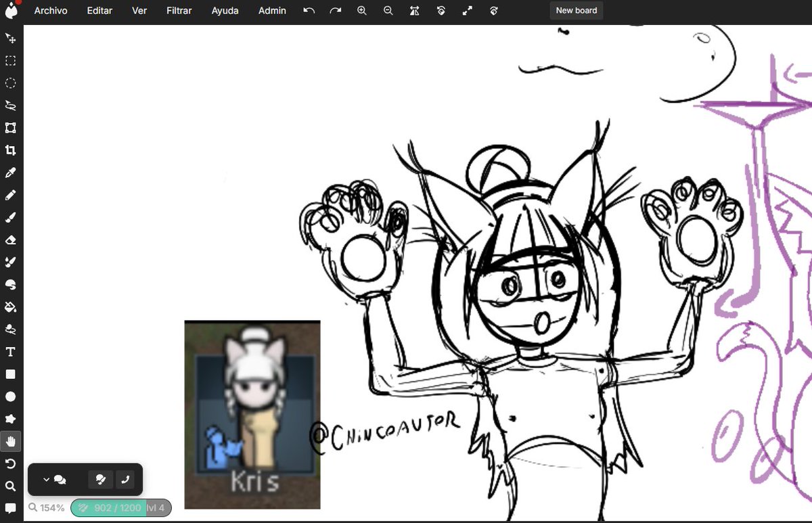812x523 pixels.
Task: Select the Ellipse selection tool
Action: [11, 83]
